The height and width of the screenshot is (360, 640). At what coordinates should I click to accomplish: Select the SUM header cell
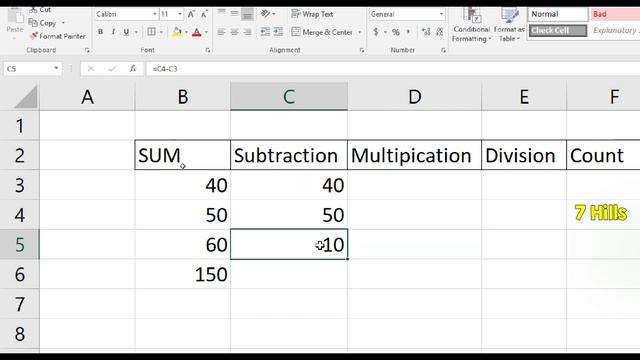tap(183, 155)
